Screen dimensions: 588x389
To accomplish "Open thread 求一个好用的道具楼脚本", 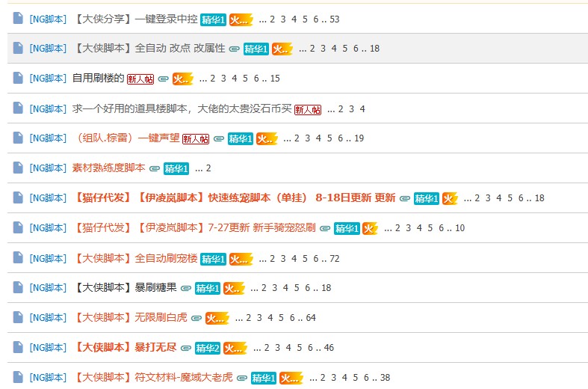I will [182, 108].
